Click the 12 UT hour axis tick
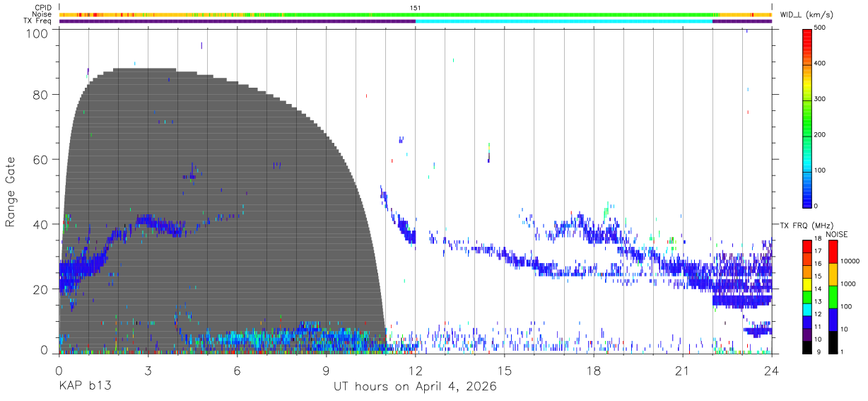Viewport: 868px width, 401px height. coord(415,371)
